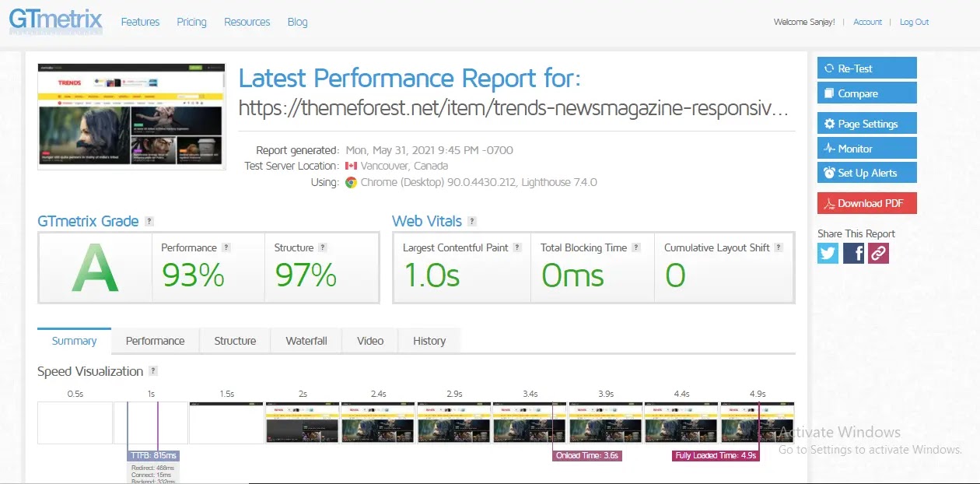Click the 1.0s LCP value
Viewport: 980px width, 484px height.
[x=432, y=275]
